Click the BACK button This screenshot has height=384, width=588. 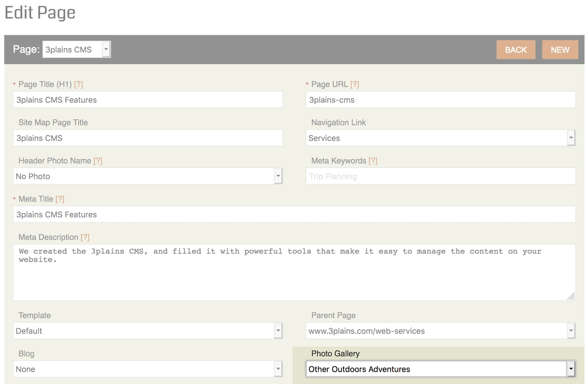click(x=515, y=49)
